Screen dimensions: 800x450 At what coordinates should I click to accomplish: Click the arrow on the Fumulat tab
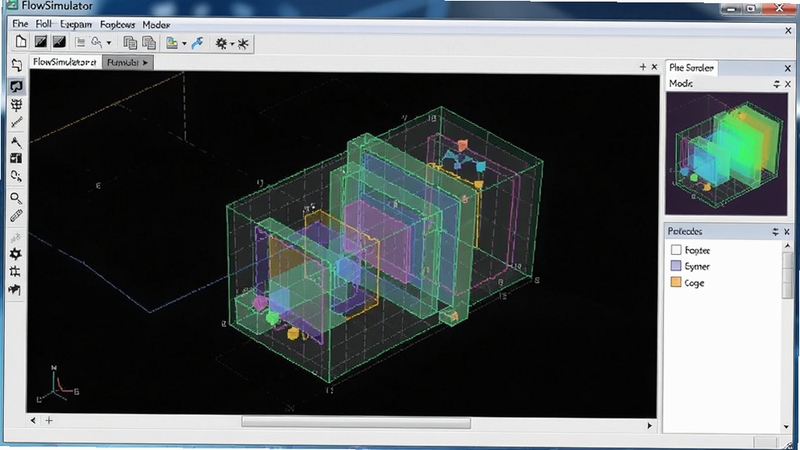(145, 63)
